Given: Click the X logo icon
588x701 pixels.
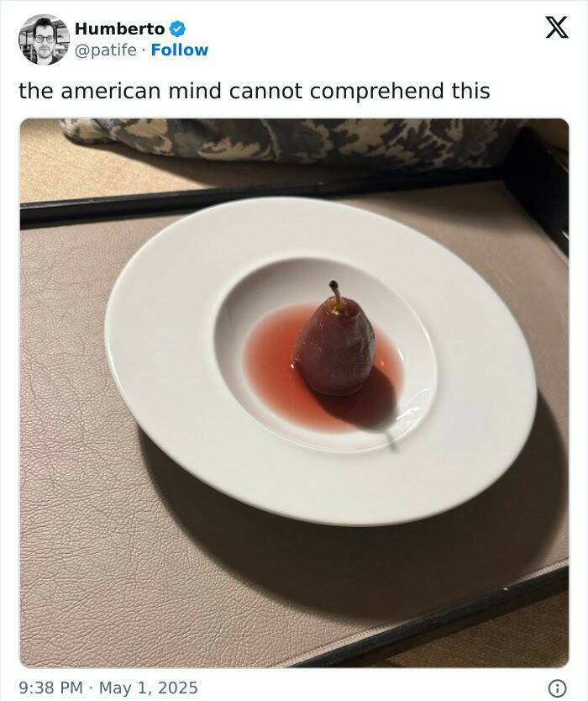Looking at the screenshot, I should click(557, 27).
